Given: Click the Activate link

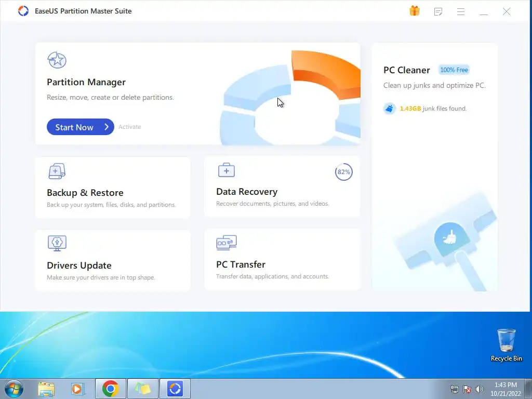Looking at the screenshot, I should 129,127.
